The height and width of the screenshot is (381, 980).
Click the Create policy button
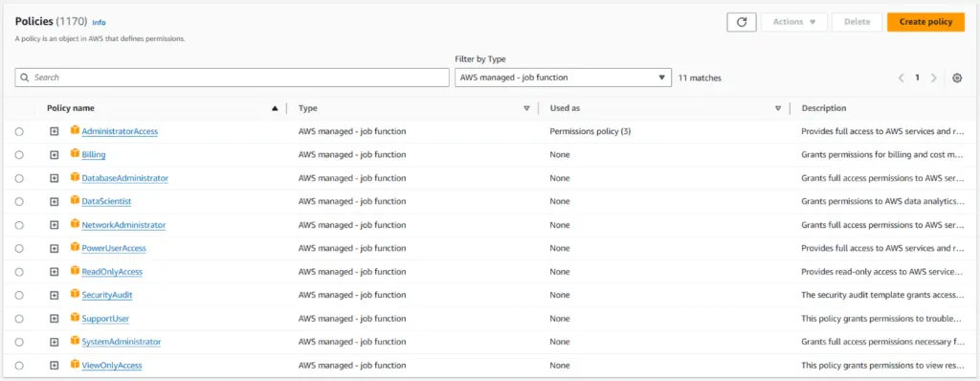coord(925,22)
